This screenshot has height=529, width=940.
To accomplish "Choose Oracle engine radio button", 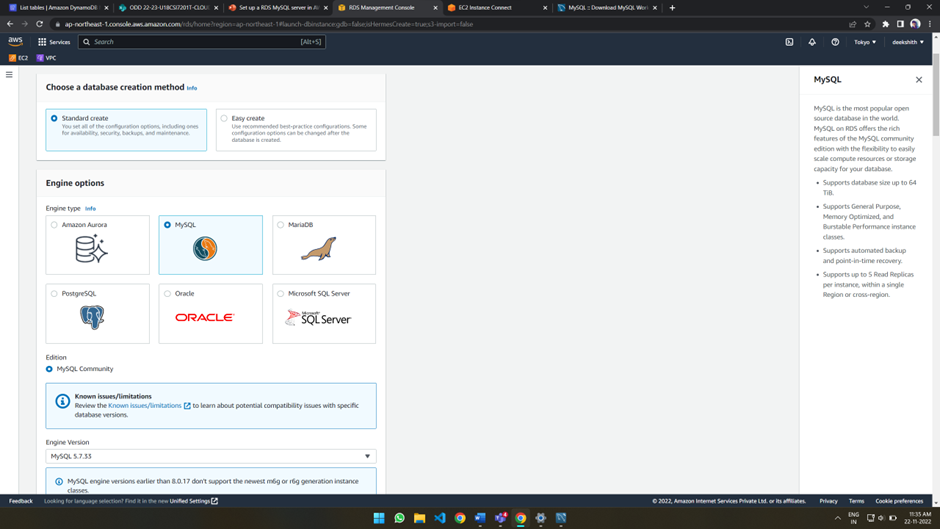I will click(x=167, y=294).
